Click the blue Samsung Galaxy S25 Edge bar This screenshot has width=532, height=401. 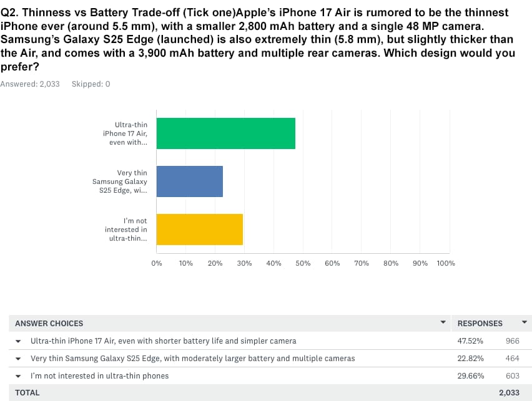point(189,181)
